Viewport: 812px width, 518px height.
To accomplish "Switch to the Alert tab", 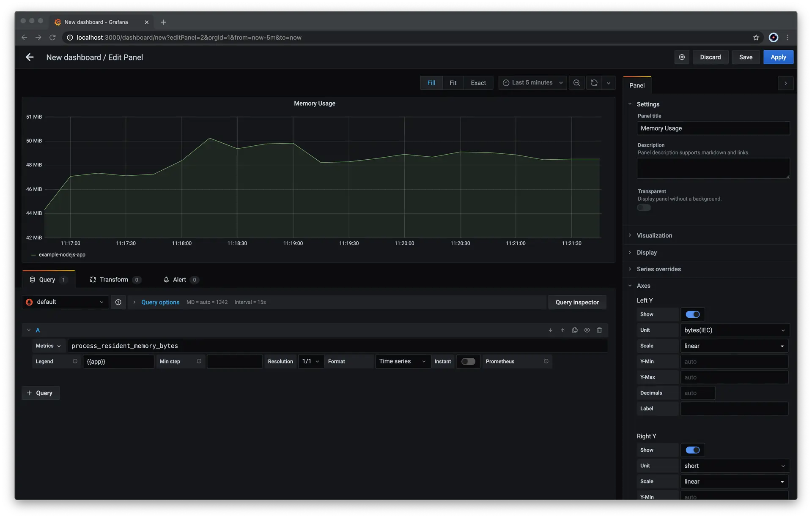I will [x=180, y=280].
